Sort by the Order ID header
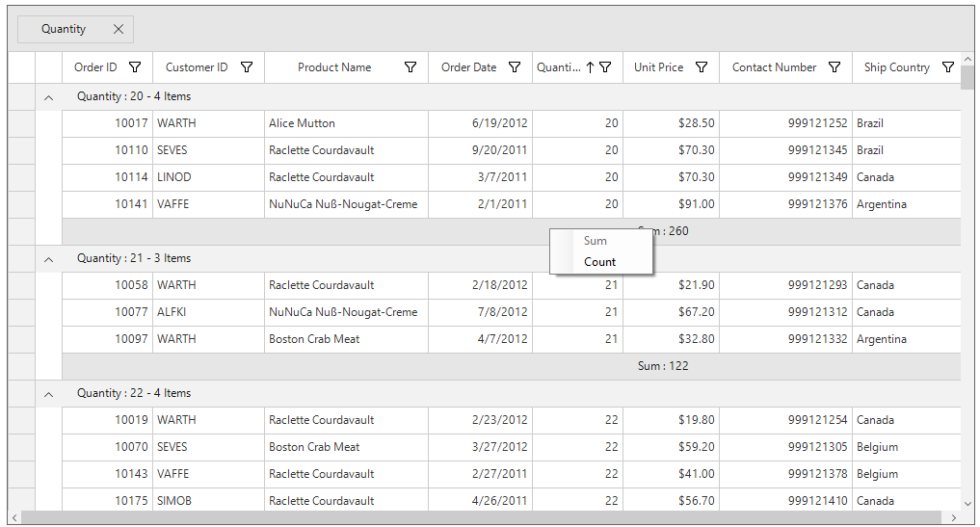The image size is (980, 527). [95, 67]
